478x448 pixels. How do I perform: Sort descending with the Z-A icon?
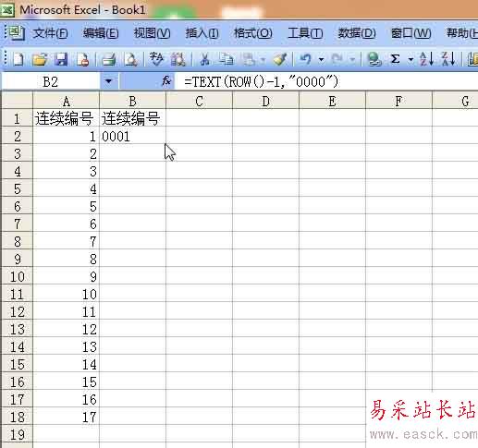[x=448, y=59]
